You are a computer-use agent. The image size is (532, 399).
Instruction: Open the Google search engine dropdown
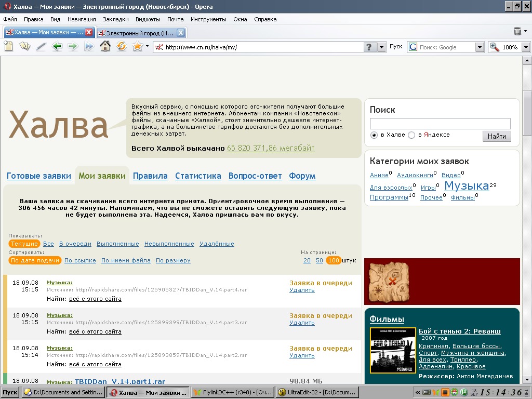(x=479, y=47)
